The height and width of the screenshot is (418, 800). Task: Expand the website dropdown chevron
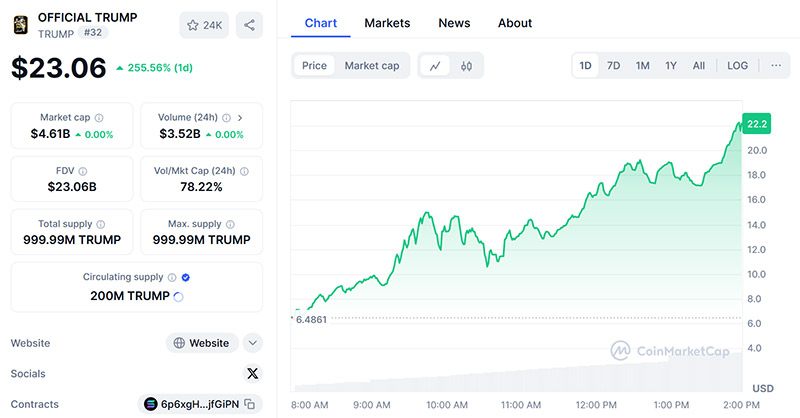[x=253, y=343]
